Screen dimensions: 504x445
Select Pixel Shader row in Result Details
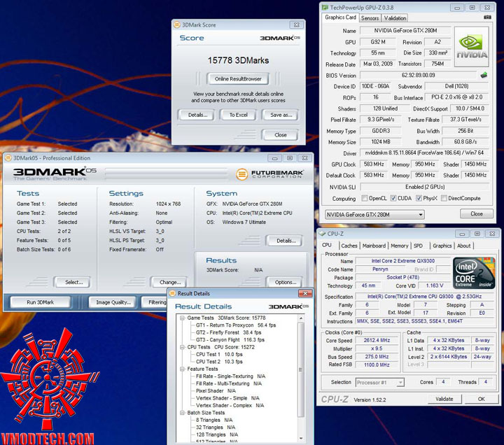coord(216,390)
